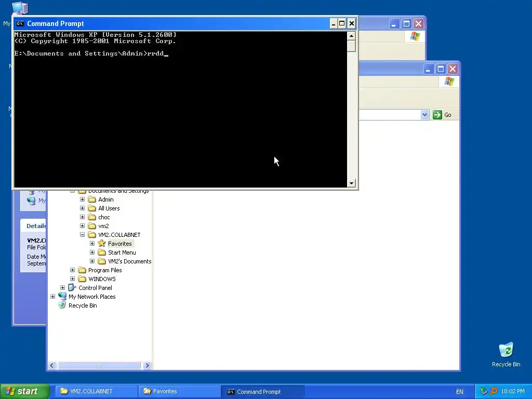This screenshot has width=532, height=399.
Task: Click the vm2 folder icon
Action: click(92, 226)
